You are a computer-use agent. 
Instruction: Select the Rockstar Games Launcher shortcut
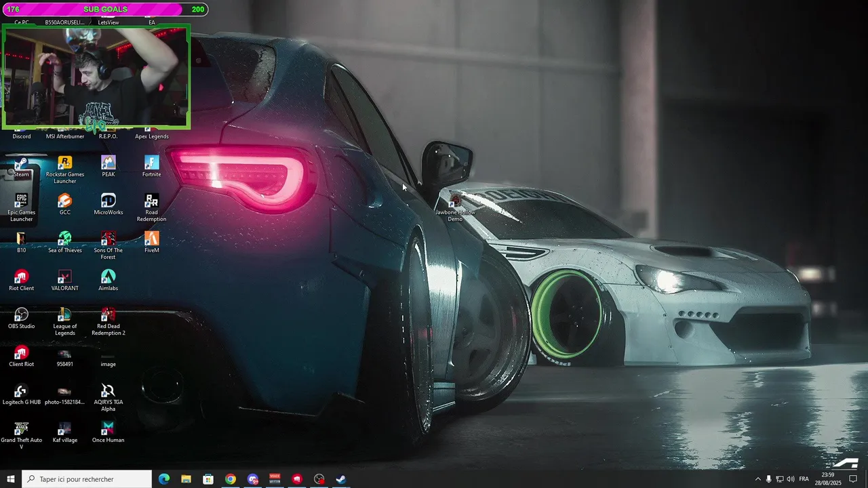click(x=65, y=170)
